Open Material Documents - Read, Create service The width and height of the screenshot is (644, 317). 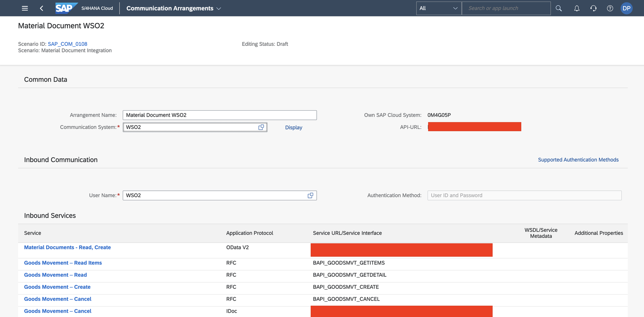click(67, 247)
